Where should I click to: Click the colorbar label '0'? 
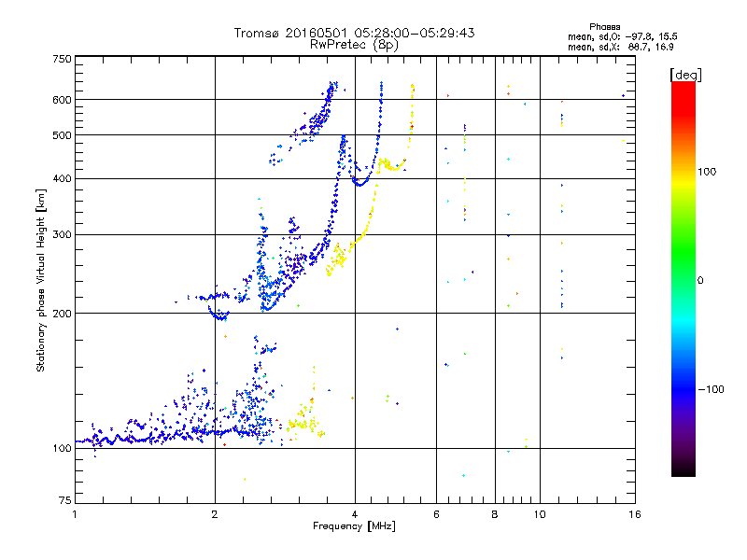tap(700, 281)
